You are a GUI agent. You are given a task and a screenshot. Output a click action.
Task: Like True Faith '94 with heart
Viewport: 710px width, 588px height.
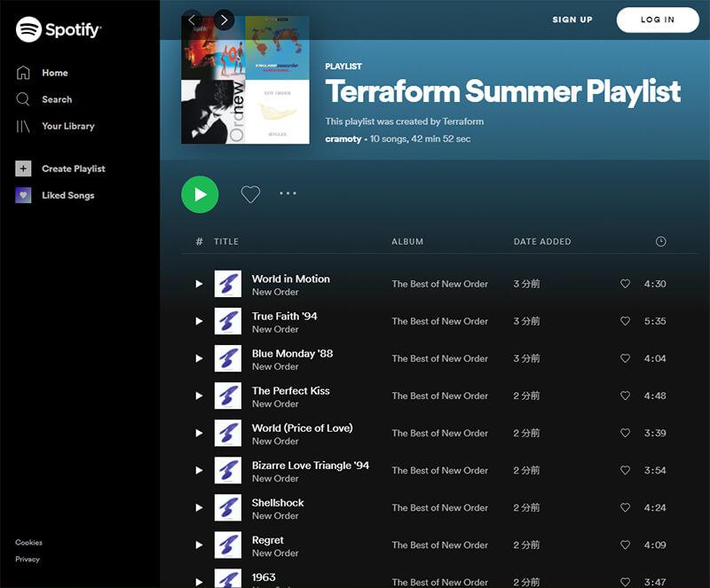coord(625,321)
